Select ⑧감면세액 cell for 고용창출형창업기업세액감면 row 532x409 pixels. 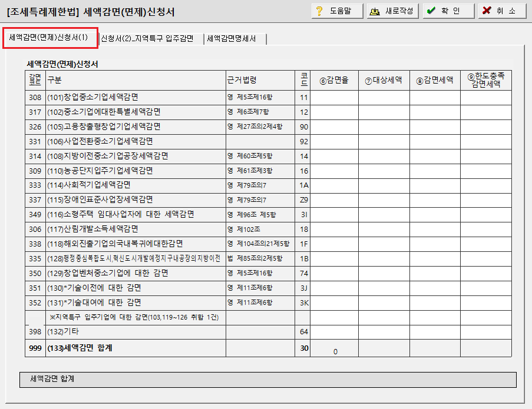click(x=435, y=127)
